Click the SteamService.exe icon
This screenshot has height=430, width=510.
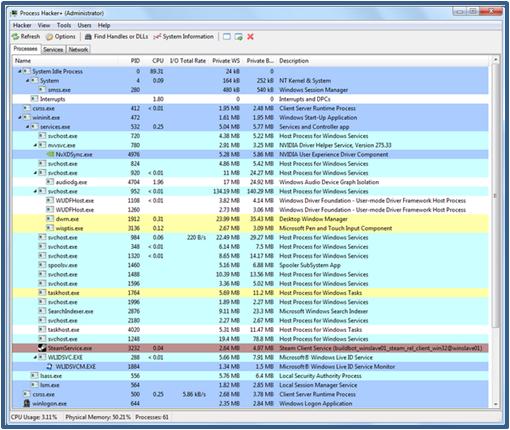tap(42, 348)
